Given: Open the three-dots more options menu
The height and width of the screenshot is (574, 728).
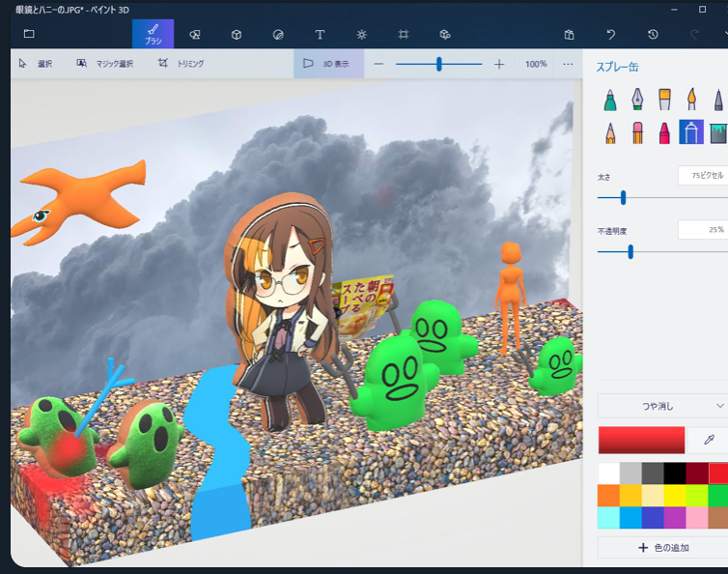Looking at the screenshot, I should coord(568,64).
